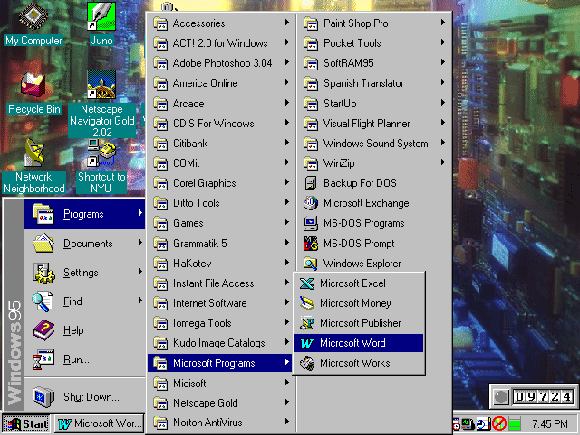Click the Microsoft Word W icon
The image size is (580, 435).
[307, 344]
